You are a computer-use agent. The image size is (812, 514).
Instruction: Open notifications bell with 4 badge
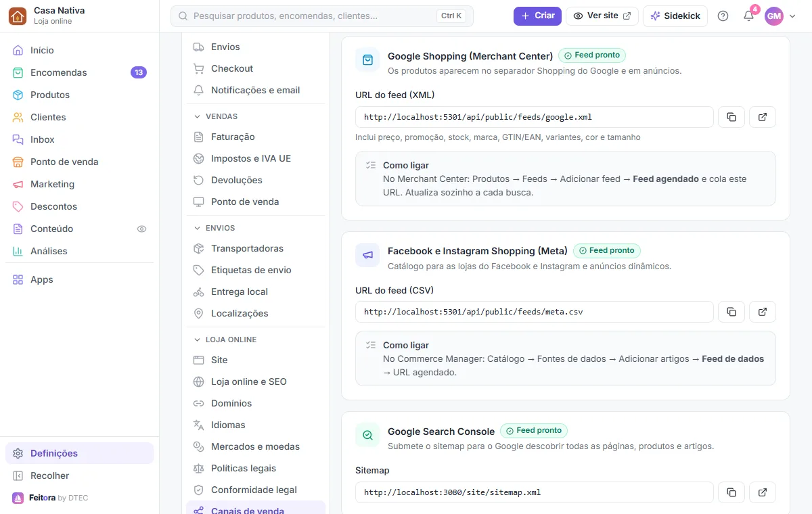(x=748, y=16)
